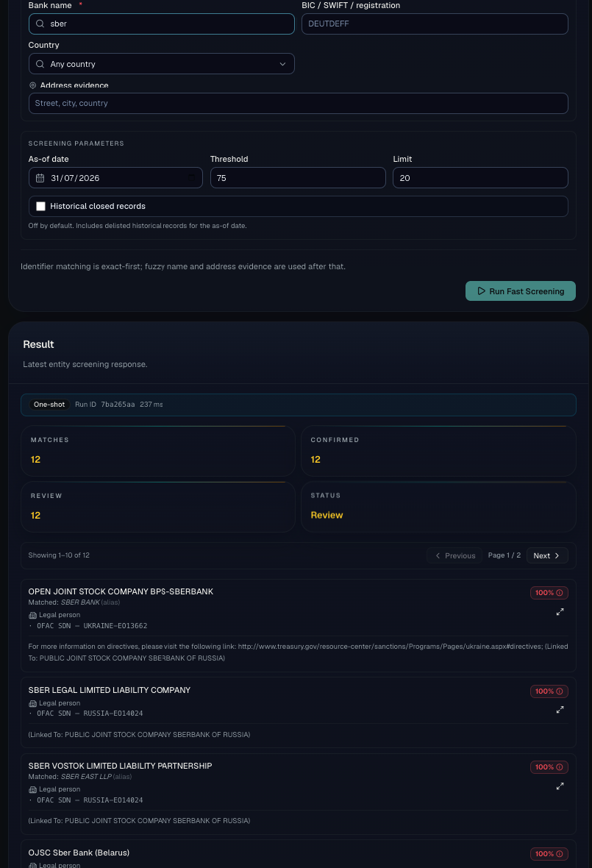This screenshot has height=868, width=592.
Task: Click the search icon in Bank name field
Action: coord(40,24)
